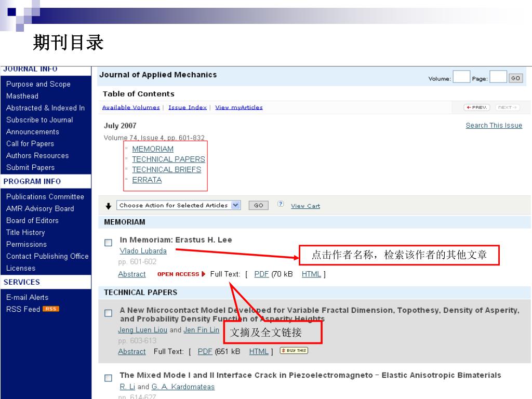Open Abstract for New Microcontact Model
The height and width of the screenshot is (399, 532).
click(x=131, y=352)
